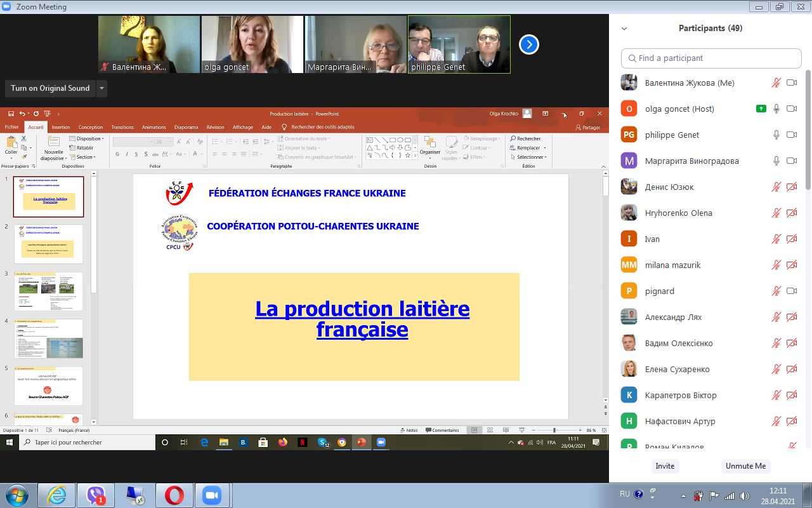Switch to the Insertion ribbon tab
This screenshot has width=812, height=508.
coord(61,127)
